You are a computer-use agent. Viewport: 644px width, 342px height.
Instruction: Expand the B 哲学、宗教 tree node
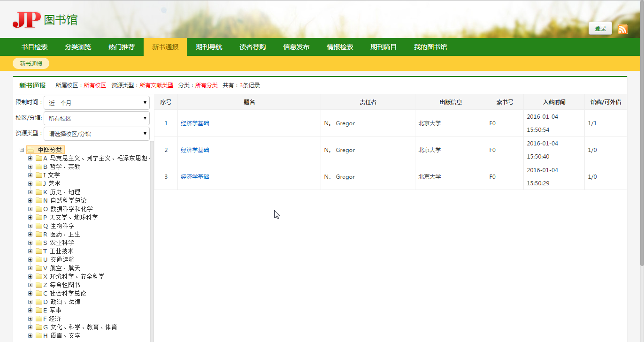pyautogui.click(x=30, y=167)
